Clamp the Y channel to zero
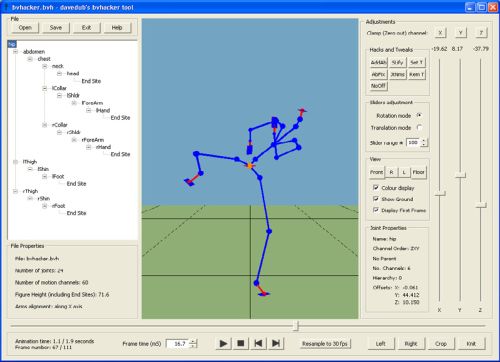Screen dimensions: 500x362 (x=460, y=33)
